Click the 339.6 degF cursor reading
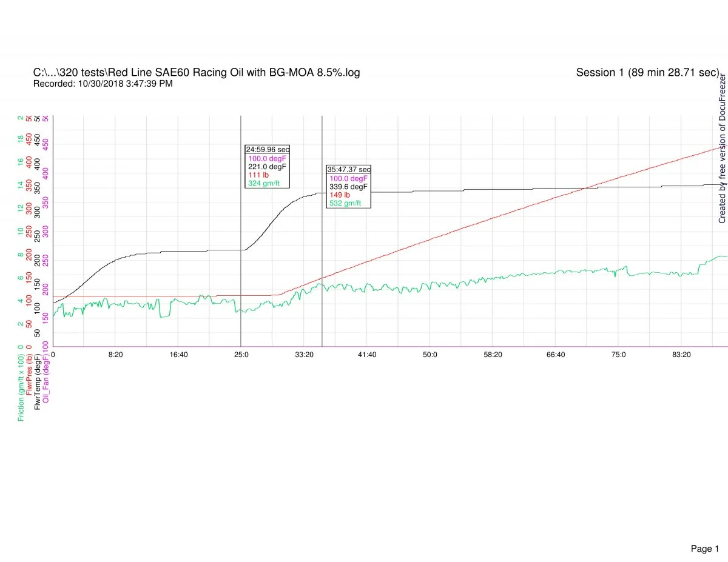Image resolution: width=728 pixels, height=562 pixels. click(x=349, y=187)
